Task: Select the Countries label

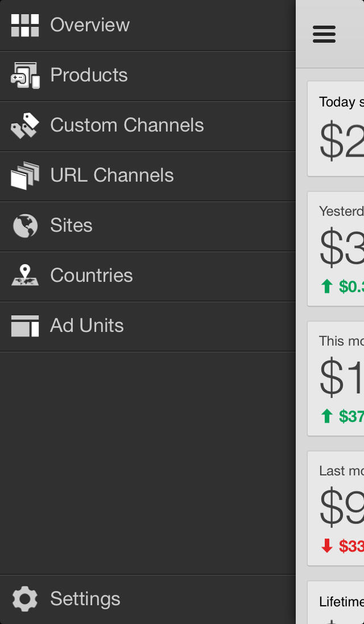Action: click(92, 276)
